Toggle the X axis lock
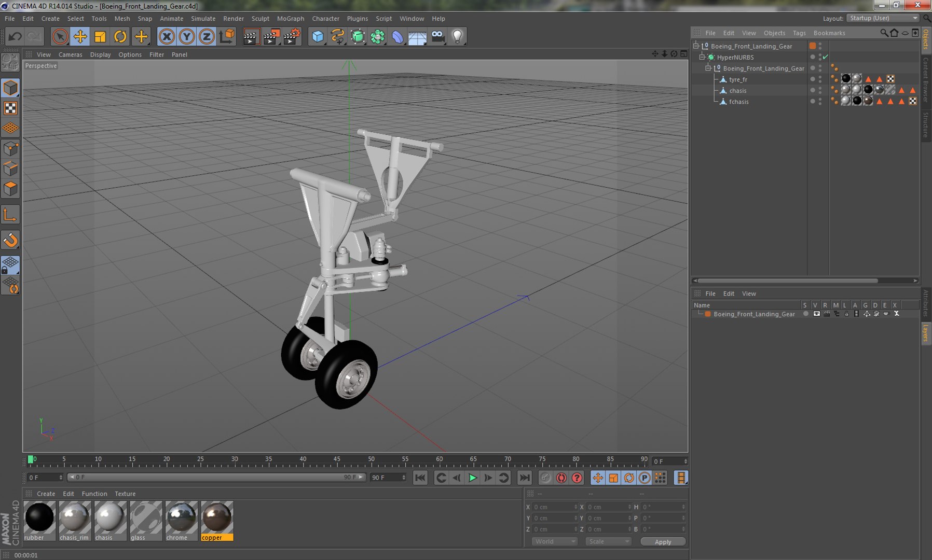Image resolution: width=932 pixels, height=560 pixels. click(167, 36)
